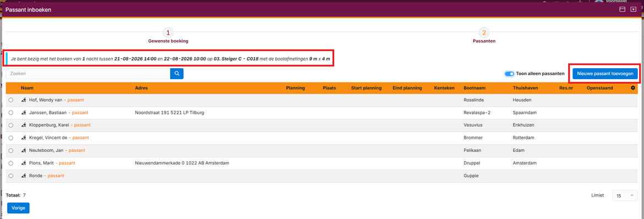Image resolution: width=644 pixels, height=219 pixels.
Task: Select radio button for Janssen, Bastiaan
Action: (x=10, y=113)
